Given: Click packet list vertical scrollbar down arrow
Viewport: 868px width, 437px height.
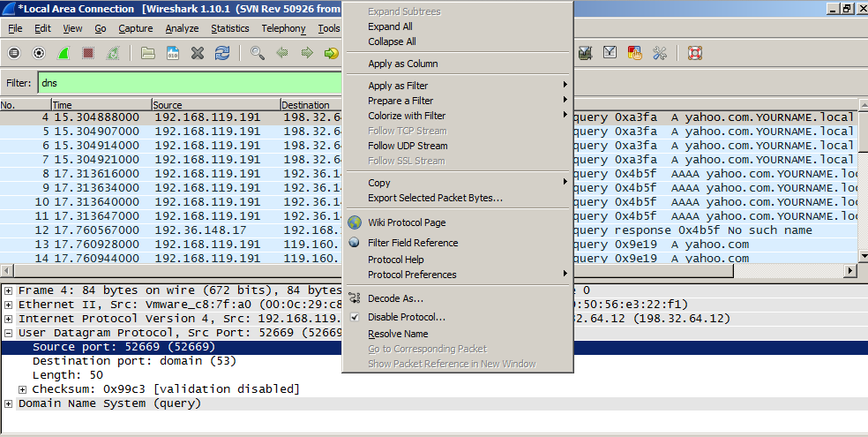Looking at the screenshot, I should point(863,256).
